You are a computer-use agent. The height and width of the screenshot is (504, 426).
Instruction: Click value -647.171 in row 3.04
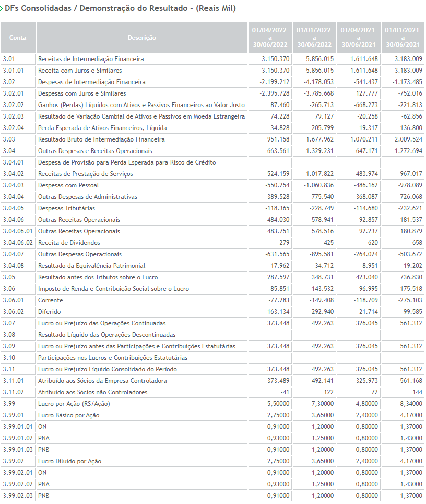point(365,151)
